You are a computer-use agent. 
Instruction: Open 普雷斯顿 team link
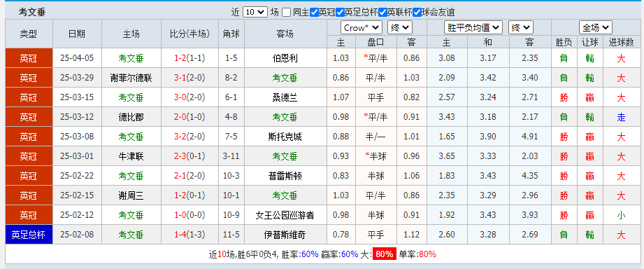pyautogui.click(x=285, y=176)
